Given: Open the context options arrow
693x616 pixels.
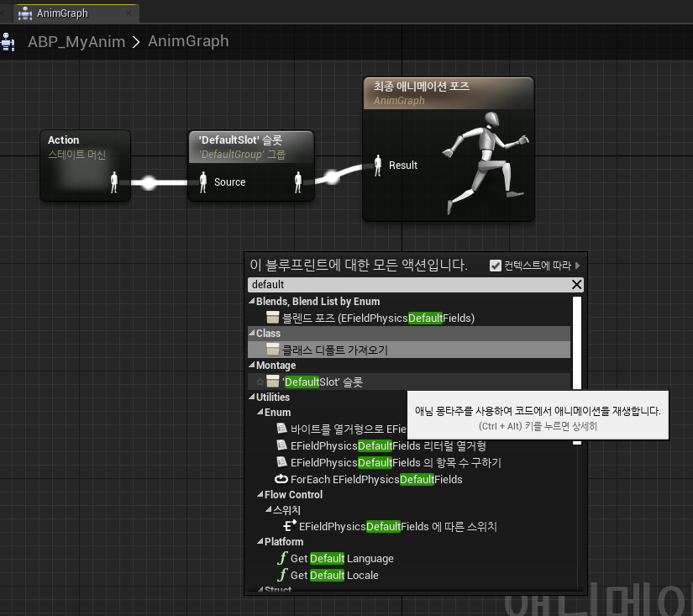Looking at the screenshot, I should [577, 266].
